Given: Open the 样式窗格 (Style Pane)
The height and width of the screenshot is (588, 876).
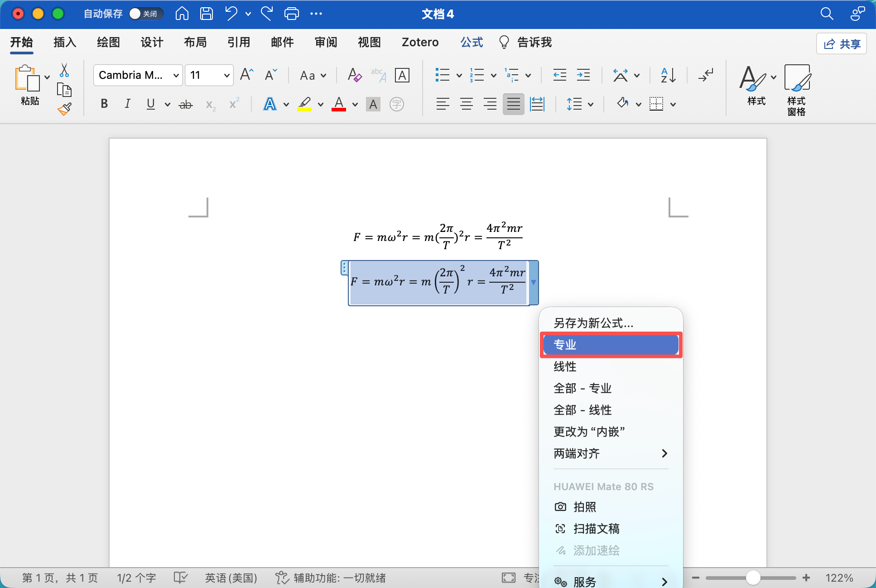Looking at the screenshot, I should pos(797,88).
